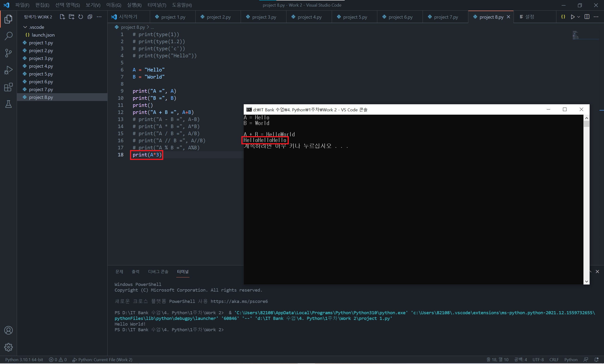Open Run and Debug view
Image resolution: width=604 pixels, height=364 pixels.
[x=8, y=70]
